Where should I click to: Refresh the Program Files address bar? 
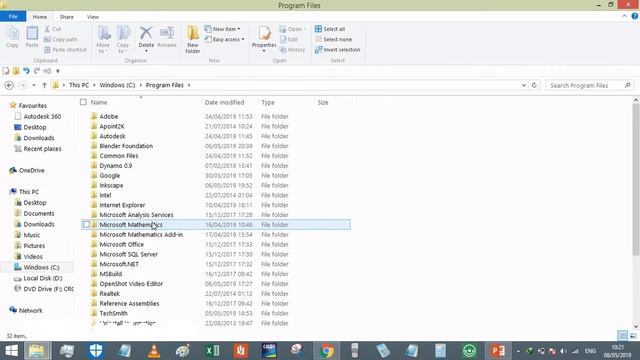[x=534, y=85]
